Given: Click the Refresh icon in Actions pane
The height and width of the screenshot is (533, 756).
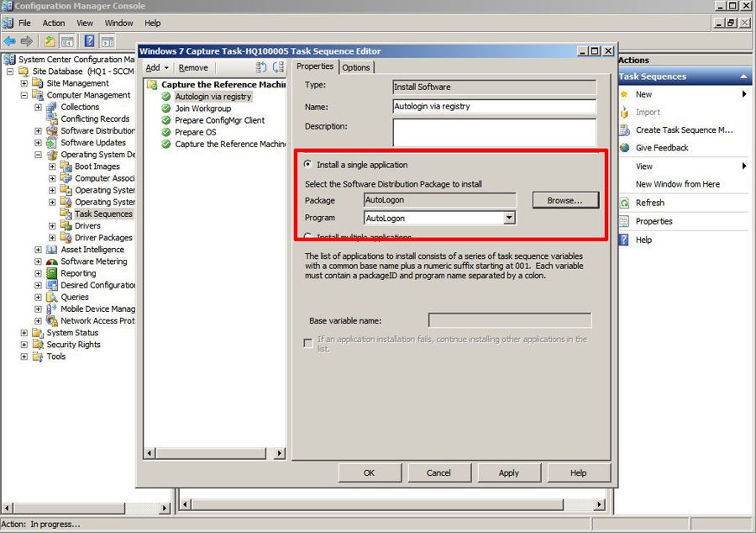Looking at the screenshot, I should coord(624,203).
